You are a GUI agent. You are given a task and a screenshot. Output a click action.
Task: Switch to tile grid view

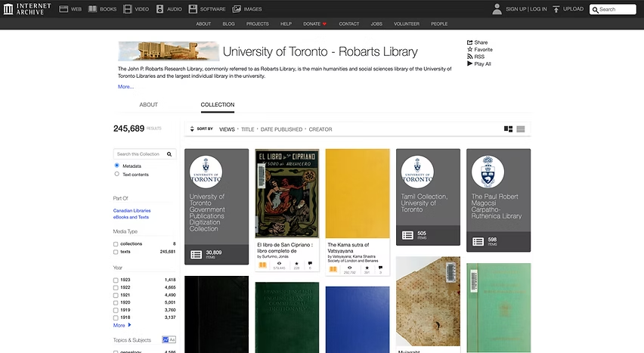508,129
